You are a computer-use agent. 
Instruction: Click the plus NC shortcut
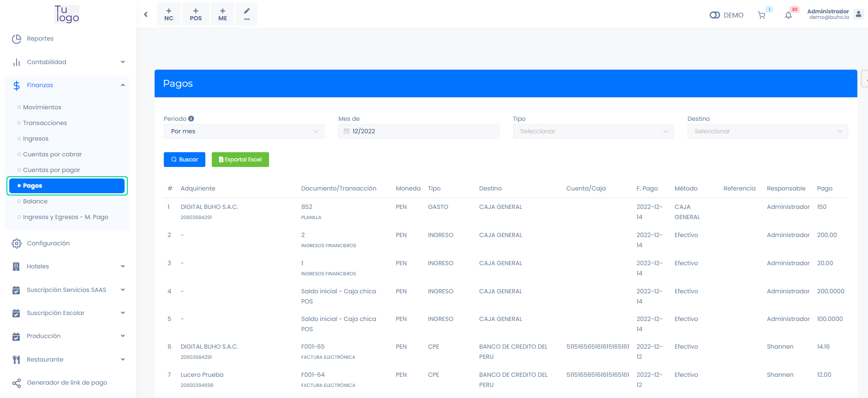pyautogui.click(x=169, y=14)
